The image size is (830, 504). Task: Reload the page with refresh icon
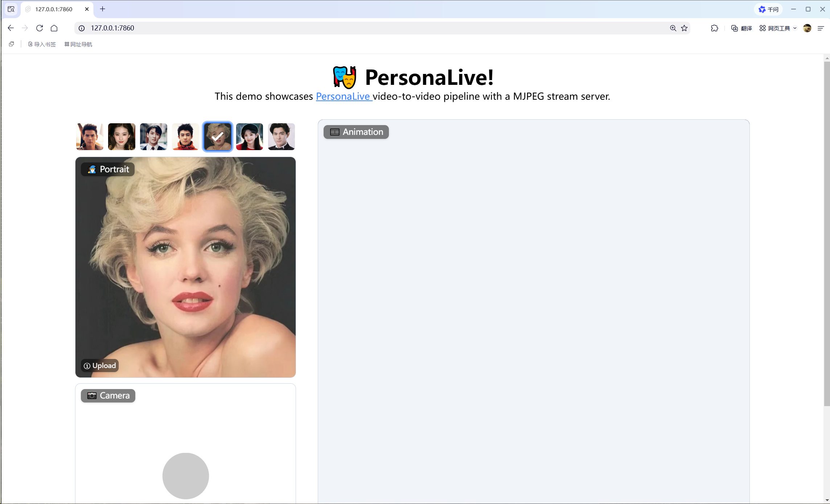[x=40, y=28]
